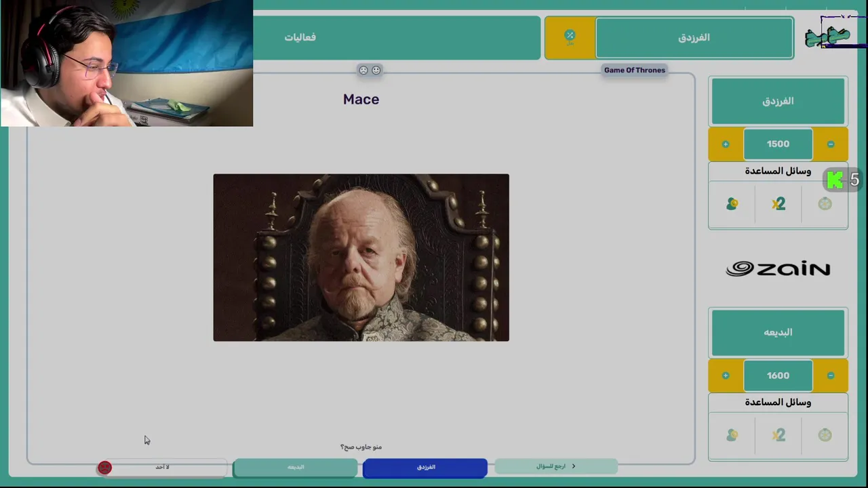Use البديعه call-a-friend helper icon
868x488 pixels.
732,434
